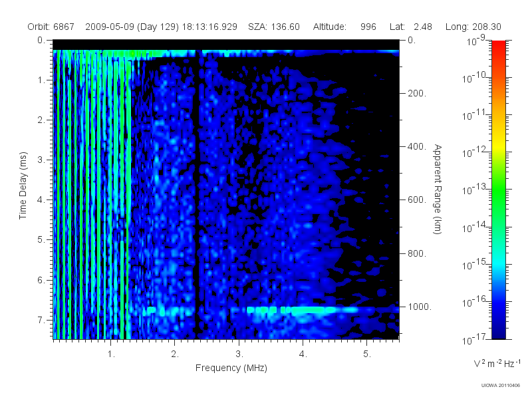Click the 'Altitude:' label
The height and width of the screenshot is (399, 532).
[329, 27]
